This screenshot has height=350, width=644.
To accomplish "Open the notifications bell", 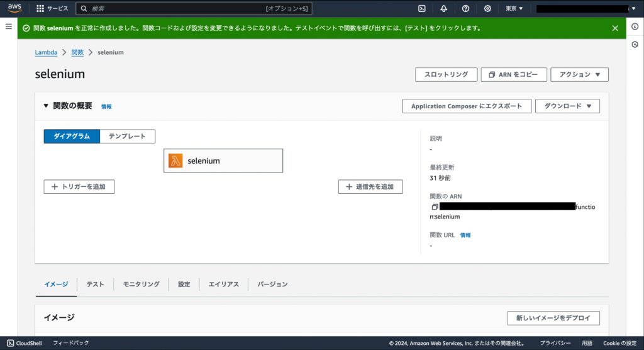I will click(443, 8).
